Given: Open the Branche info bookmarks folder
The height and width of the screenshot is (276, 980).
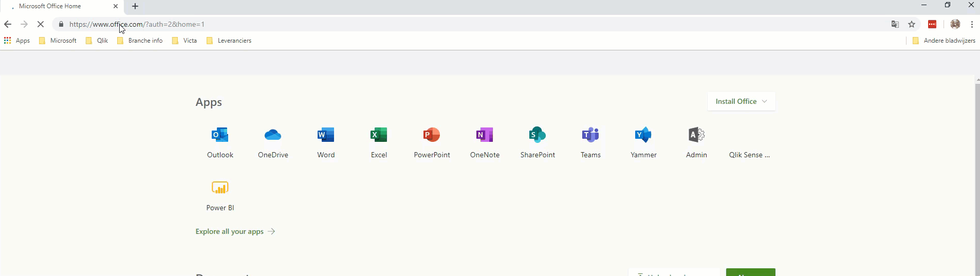Looking at the screenshot, I should [140, 41].
